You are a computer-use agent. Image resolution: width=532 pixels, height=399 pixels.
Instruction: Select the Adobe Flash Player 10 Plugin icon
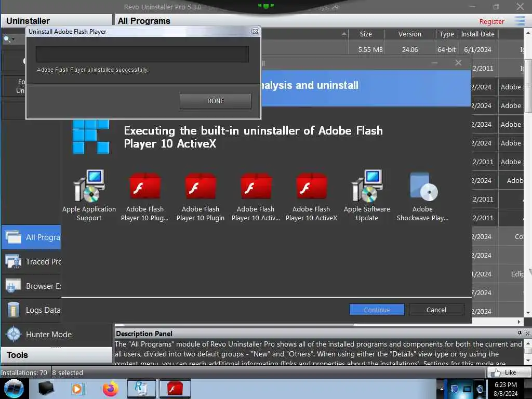[201, 197]
